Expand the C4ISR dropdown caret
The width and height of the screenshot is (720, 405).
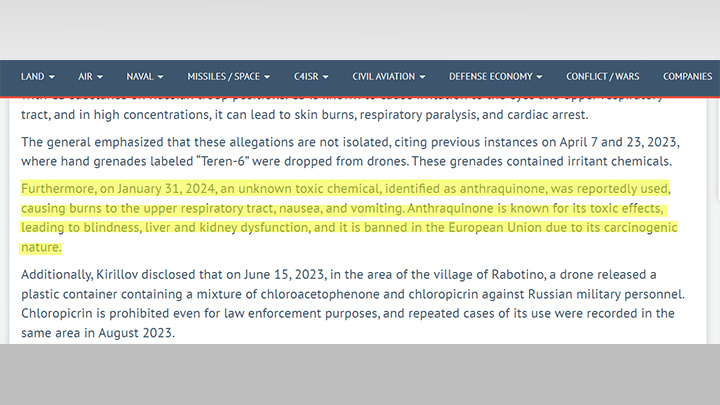pyautogui.click(x=326, y=77)
